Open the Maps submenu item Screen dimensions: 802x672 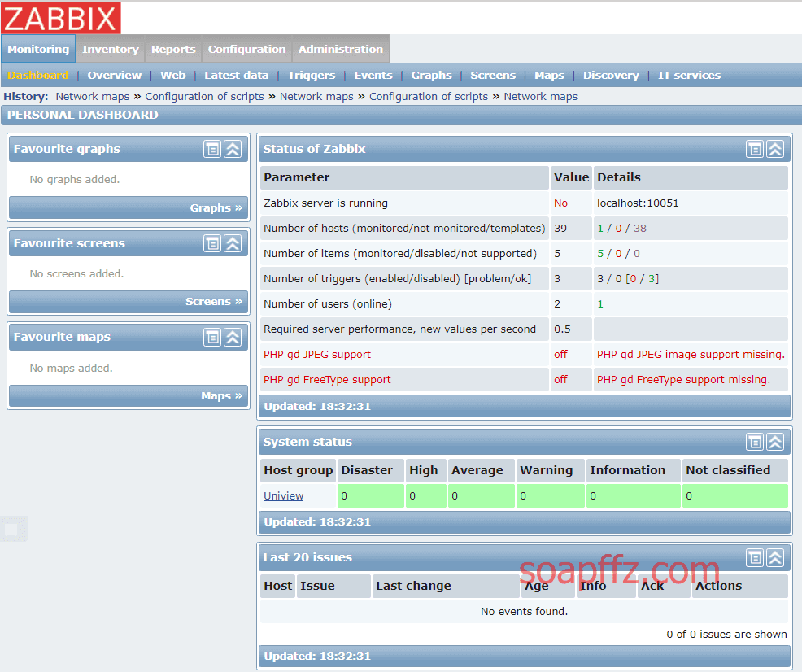pos(549,75)
